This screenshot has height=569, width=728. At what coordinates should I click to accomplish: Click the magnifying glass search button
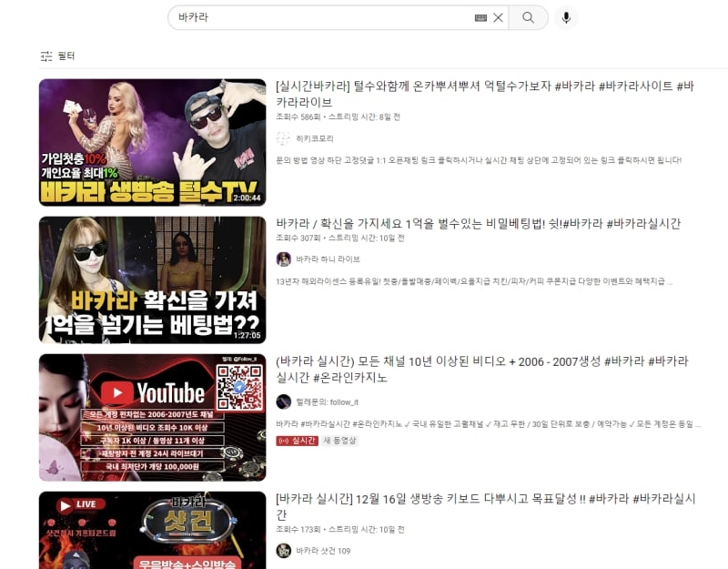click(528, 17)
